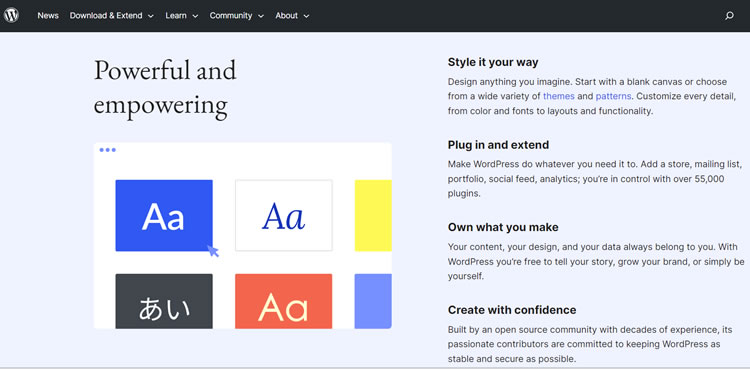Open the search magnifier icon
Viewport: 750px width, 369px height.
pyautogui.click(x=729, y=16)
